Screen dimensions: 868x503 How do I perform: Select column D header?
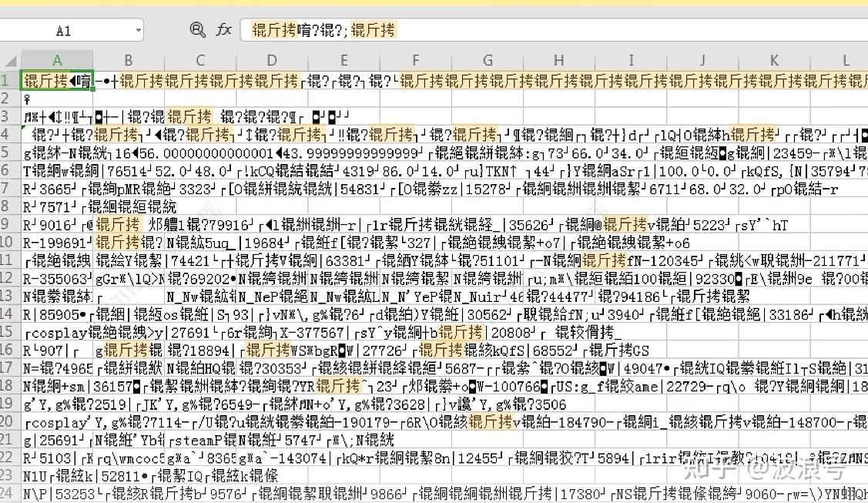click(272, 61)
